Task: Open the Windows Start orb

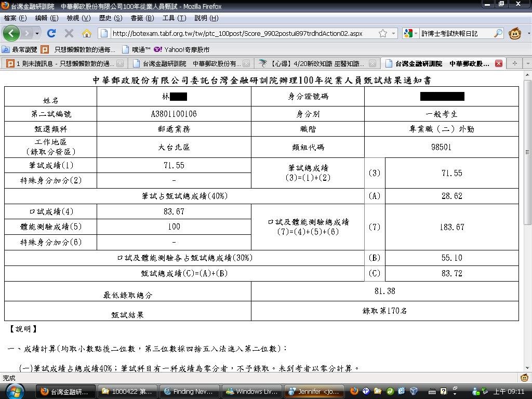Action: (15, 391)
